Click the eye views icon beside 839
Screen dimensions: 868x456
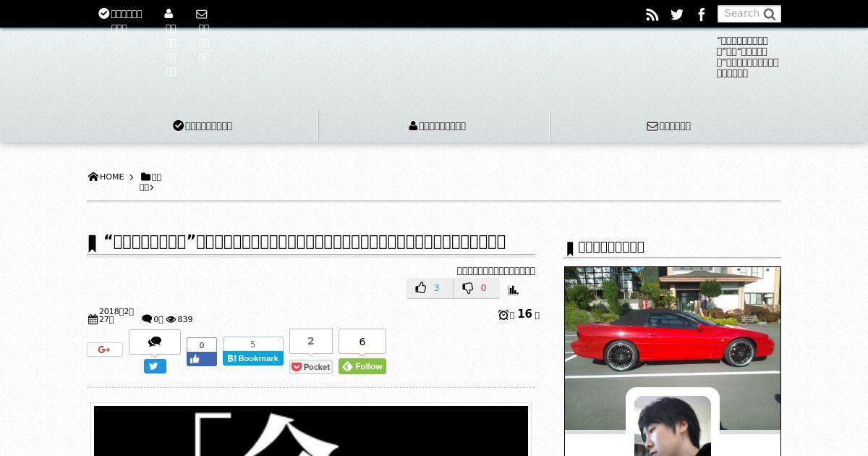pyautogui.click(x=171, y=319)
